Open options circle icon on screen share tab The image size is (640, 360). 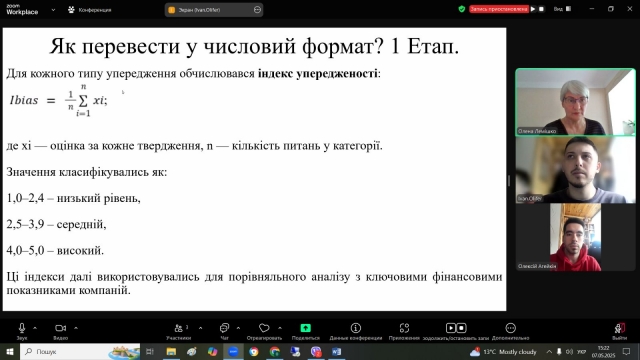click(257, 10)
